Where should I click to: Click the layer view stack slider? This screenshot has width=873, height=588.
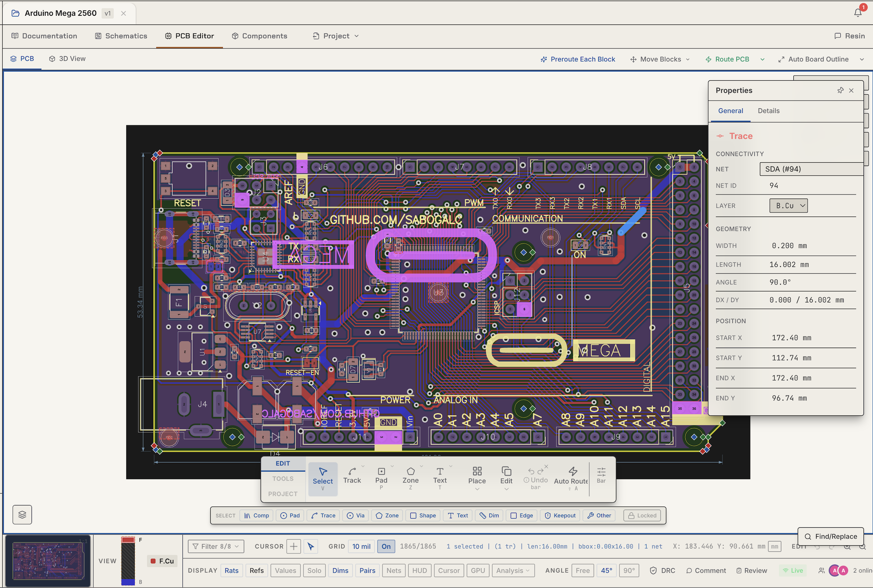128,561
